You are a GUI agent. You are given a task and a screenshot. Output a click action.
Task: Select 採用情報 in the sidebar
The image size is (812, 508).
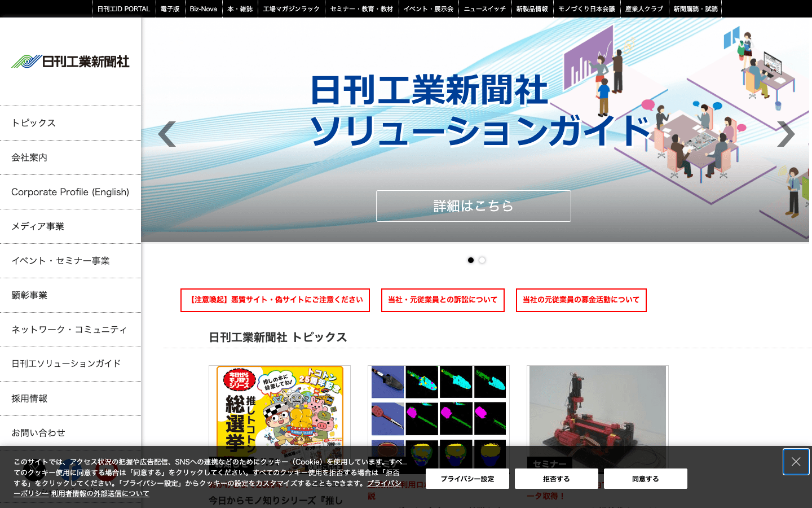coord(70,398)
